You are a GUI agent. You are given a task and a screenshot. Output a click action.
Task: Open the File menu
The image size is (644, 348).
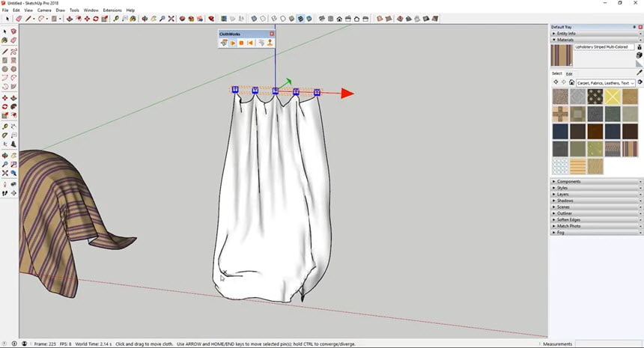point(5,10)
